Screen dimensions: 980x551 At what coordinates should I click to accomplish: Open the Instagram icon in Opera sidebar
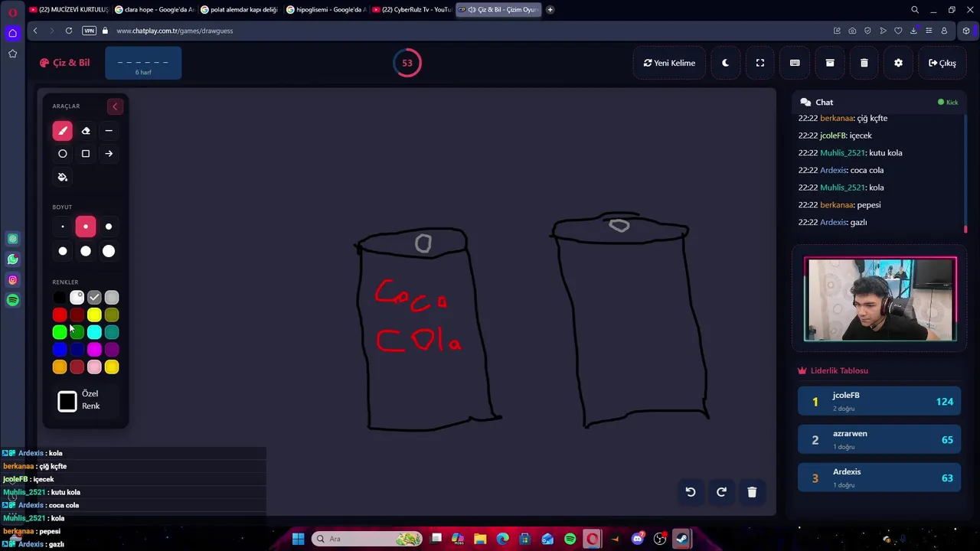tap(12, 280)
